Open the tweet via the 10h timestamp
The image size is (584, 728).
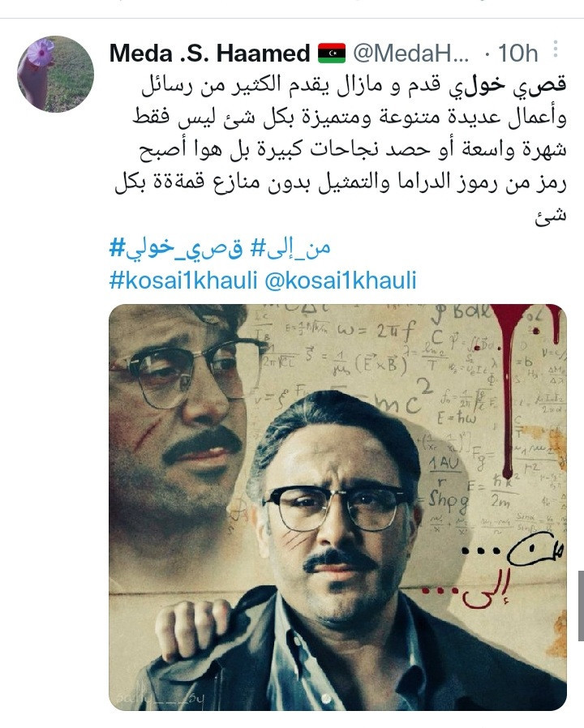pos(517,54)
